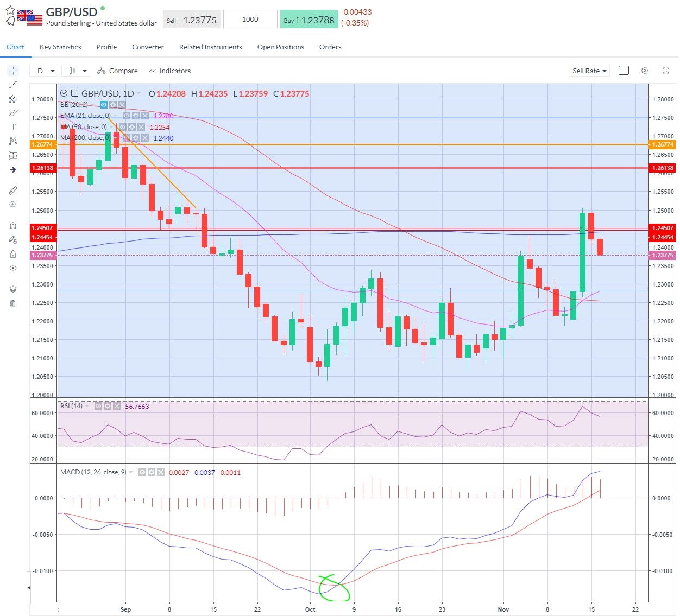The height and width of the screenshot is (616, 680).
Task: Click the Buy 1.23788 button
Action: pyautogui.click(x=309, y=20)
